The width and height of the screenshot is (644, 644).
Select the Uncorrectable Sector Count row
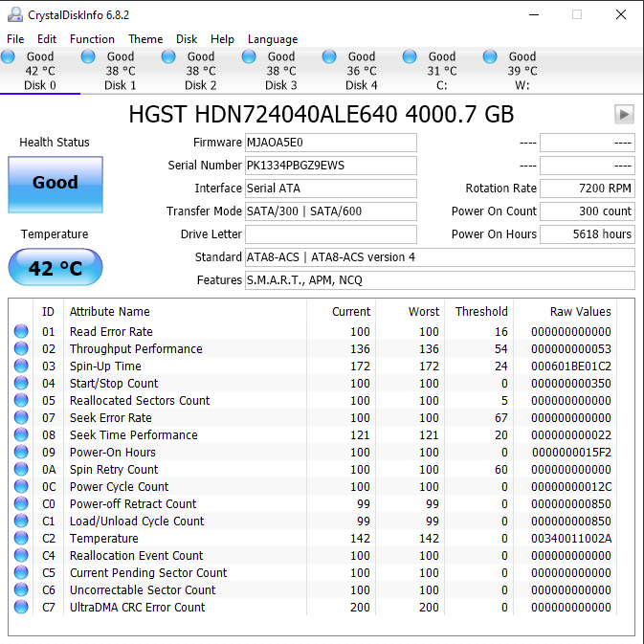(313, 589)
